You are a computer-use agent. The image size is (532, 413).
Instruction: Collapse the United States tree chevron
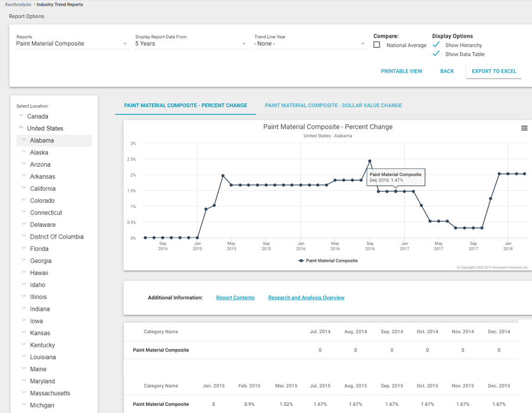(x=21, y=128)
